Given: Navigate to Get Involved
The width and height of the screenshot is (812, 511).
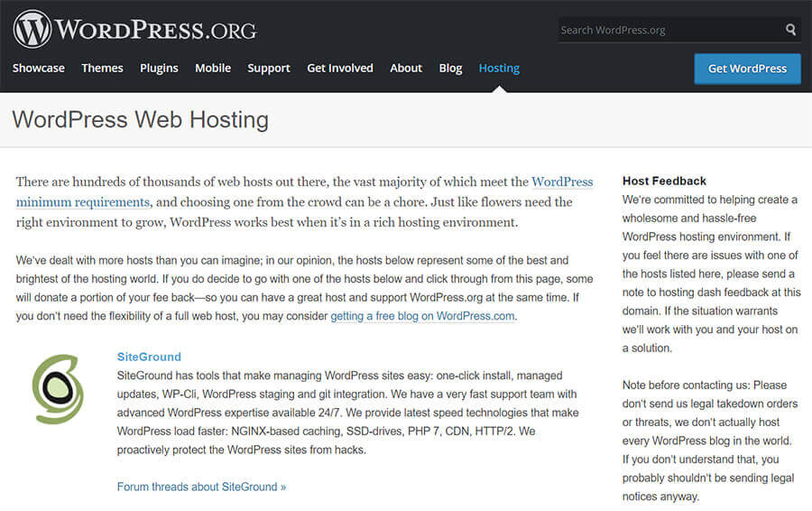Looking at the screenshot, I should (x=340, y=69).
